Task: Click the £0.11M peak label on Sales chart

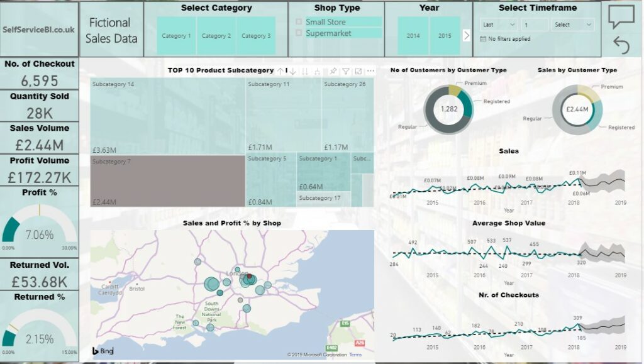Action: coord(577,173)
